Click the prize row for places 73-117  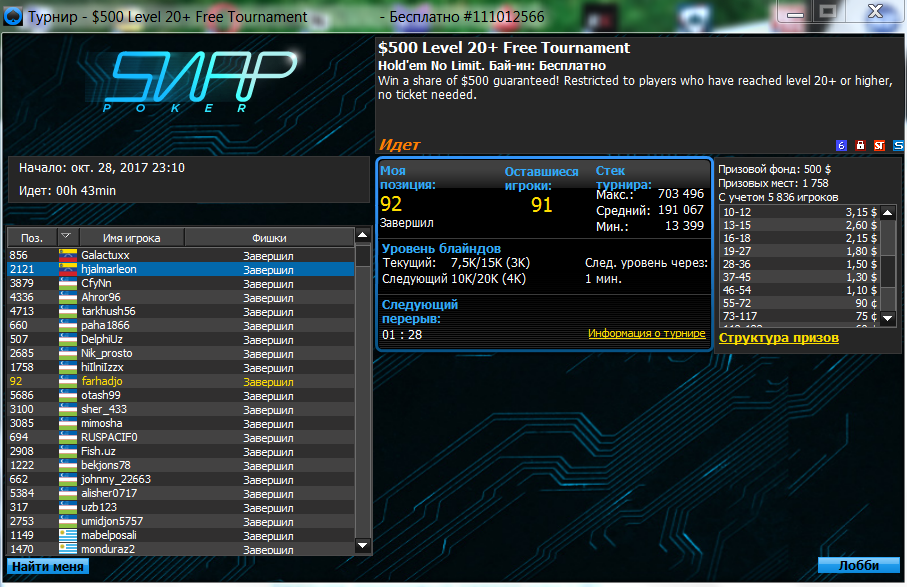(800, 316)
